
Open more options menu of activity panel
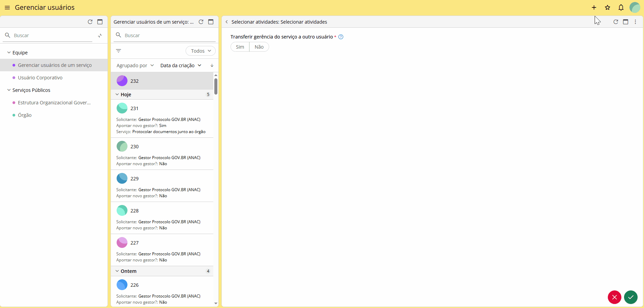(636, 22)
